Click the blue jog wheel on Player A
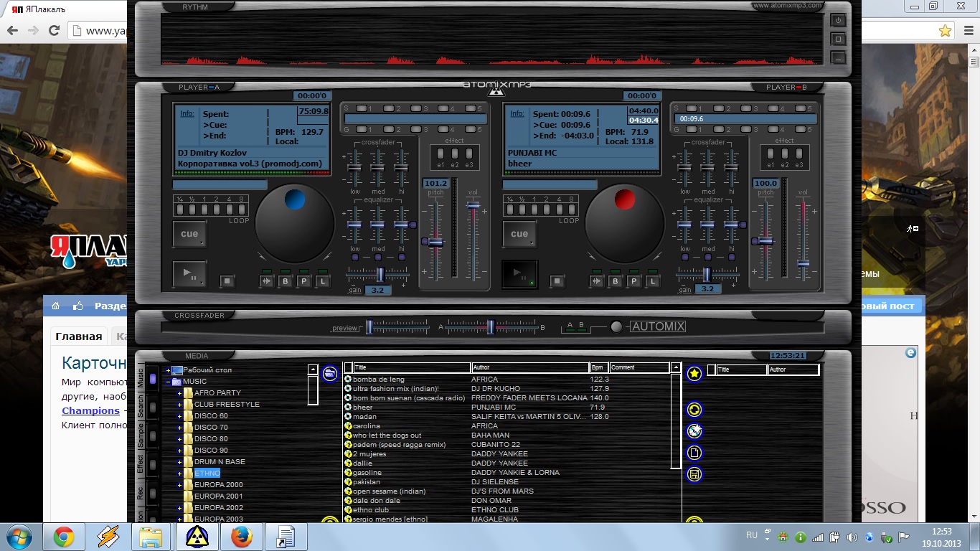Viewport: 980px width, 551px height. click(x=294, y=224)
